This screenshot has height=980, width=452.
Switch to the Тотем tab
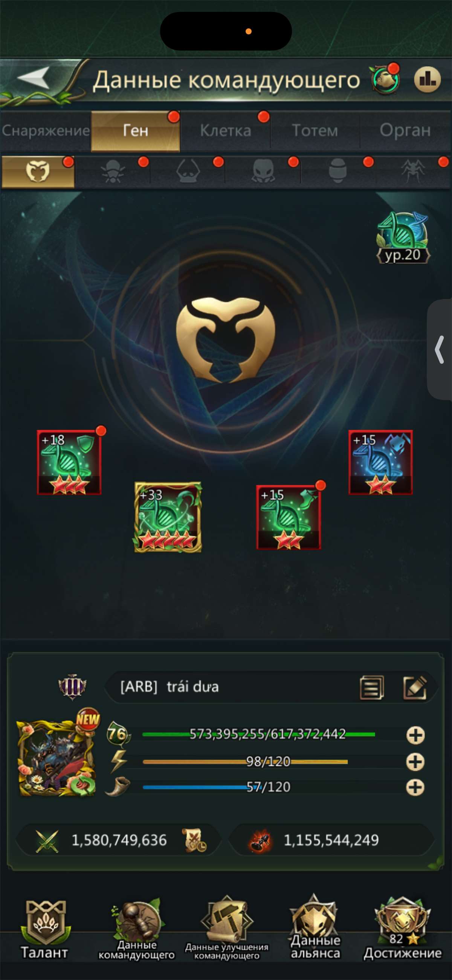[315, 131]
